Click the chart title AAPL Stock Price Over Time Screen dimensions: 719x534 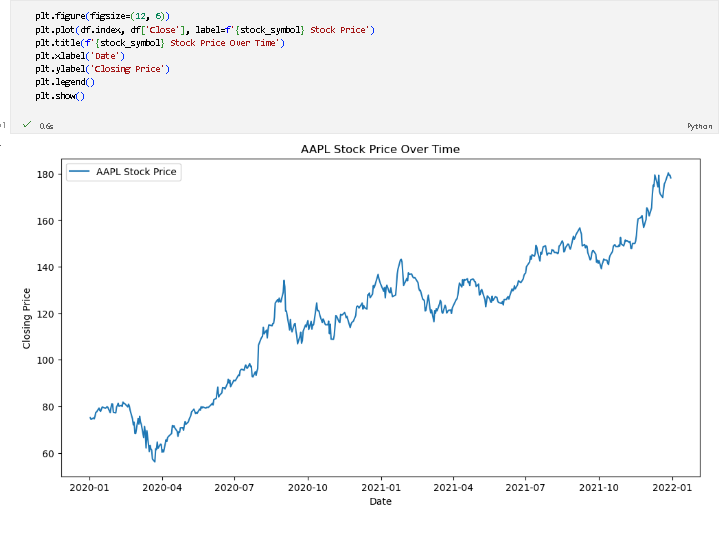tap(380, 149)
